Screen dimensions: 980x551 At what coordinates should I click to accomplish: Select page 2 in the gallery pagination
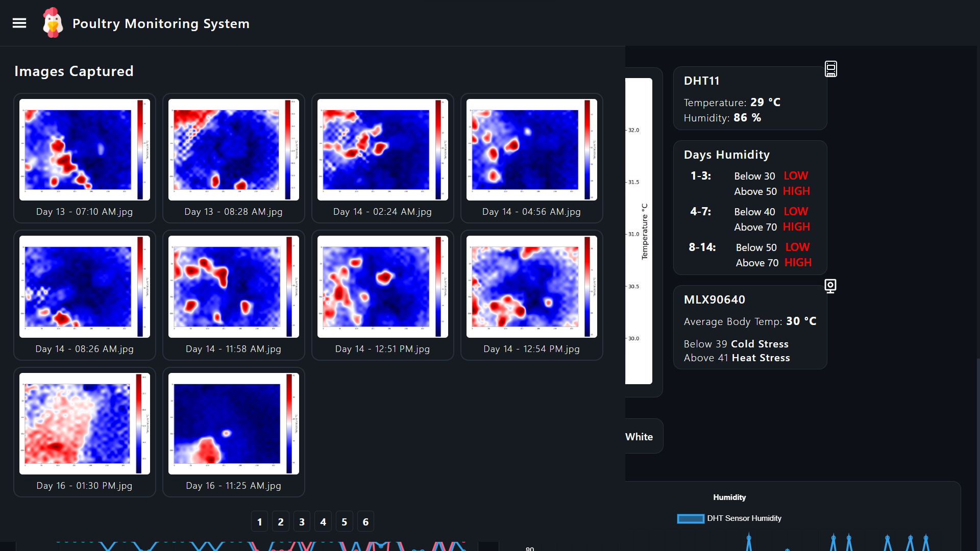[x=280, y=521]
